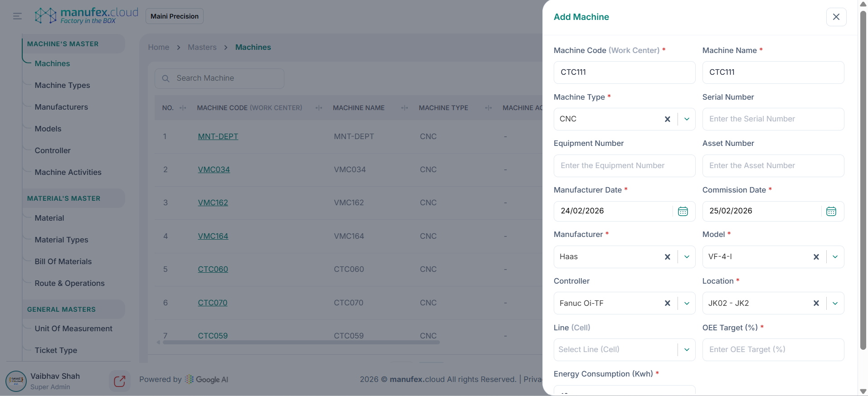Open the VMC034 machine link
The width and height of the screenshot is (868, 396).
[214, 169]
